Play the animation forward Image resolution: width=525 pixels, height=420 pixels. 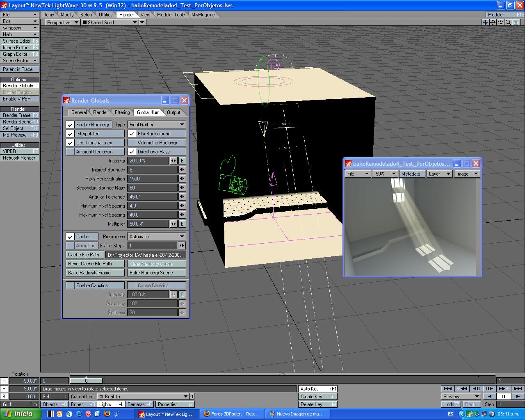518,397
